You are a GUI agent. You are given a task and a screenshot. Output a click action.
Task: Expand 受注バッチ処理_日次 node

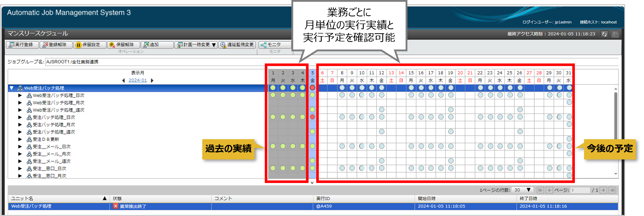(x=20, y=117)
